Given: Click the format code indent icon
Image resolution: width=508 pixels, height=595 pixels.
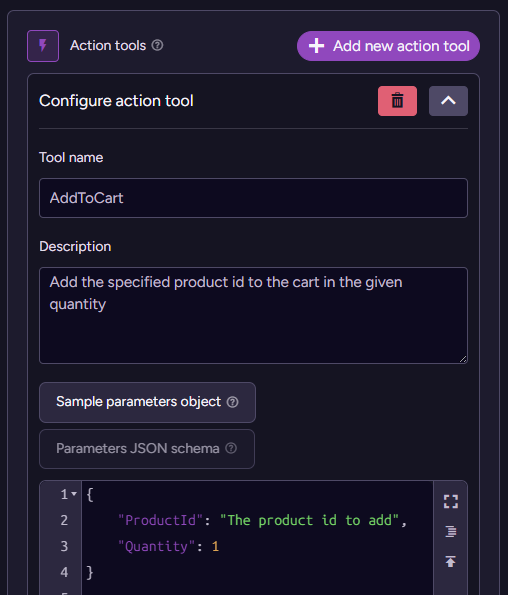Looking at the screenshot, I should [x=451, y=531].
